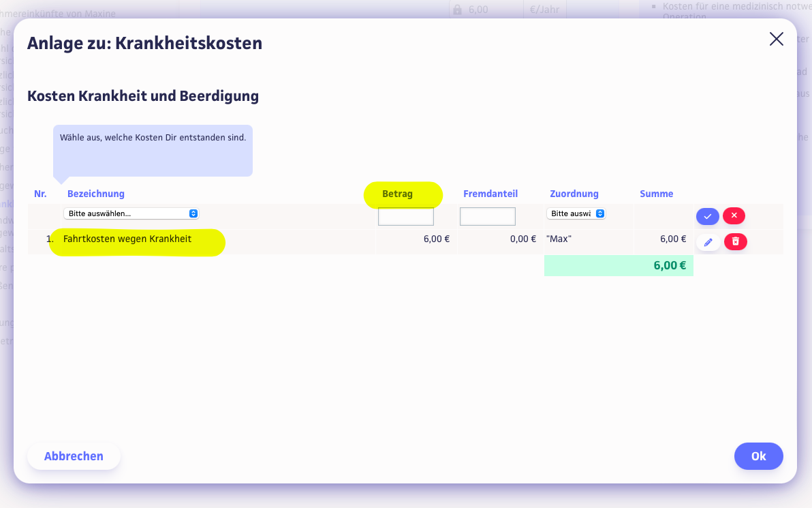Viewport: 812px width, 508px height.
Task: Click the 'Wähle aus' hint bubble
Action: pyautogui.click(x=153, y=150)
